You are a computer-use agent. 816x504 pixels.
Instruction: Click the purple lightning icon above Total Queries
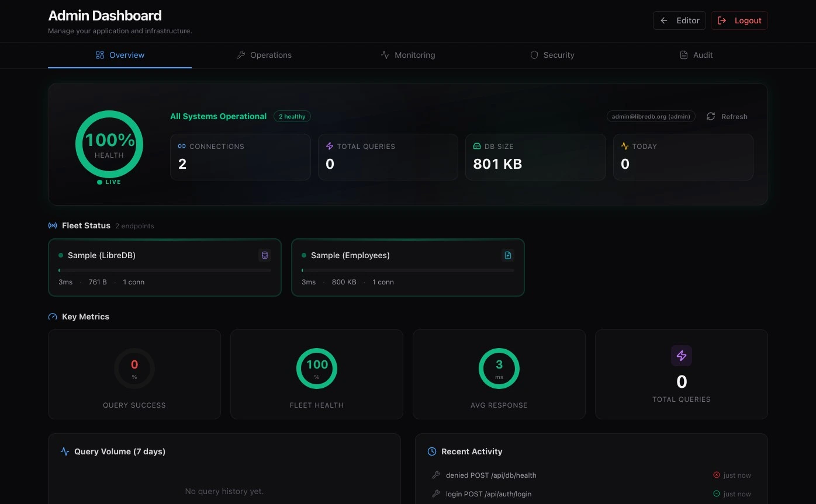682,356
